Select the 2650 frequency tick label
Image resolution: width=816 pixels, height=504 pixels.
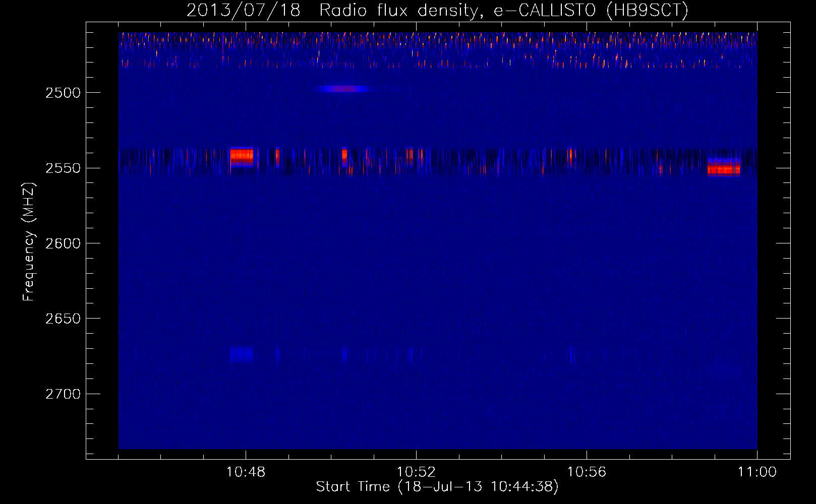[63, 319]
